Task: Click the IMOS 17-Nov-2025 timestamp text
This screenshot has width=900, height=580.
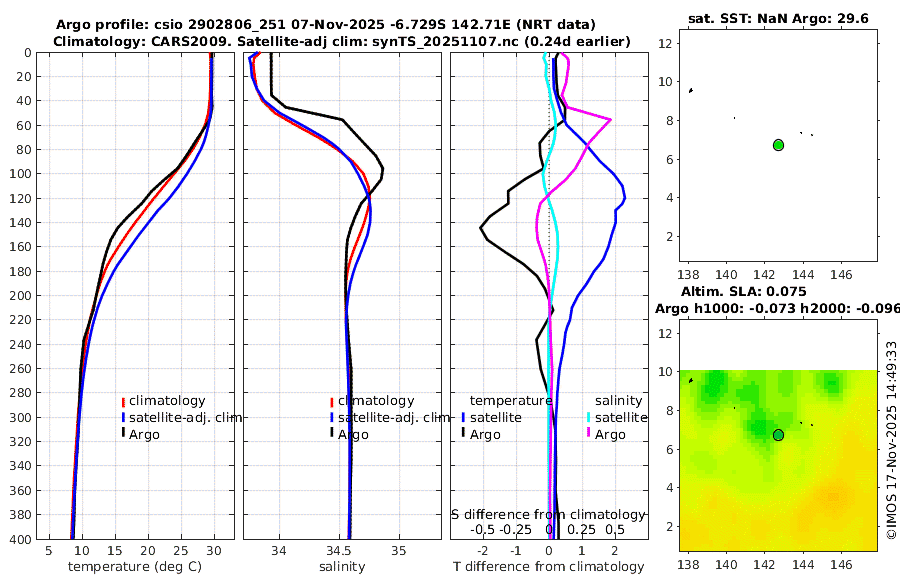Action: pos(891,440)
